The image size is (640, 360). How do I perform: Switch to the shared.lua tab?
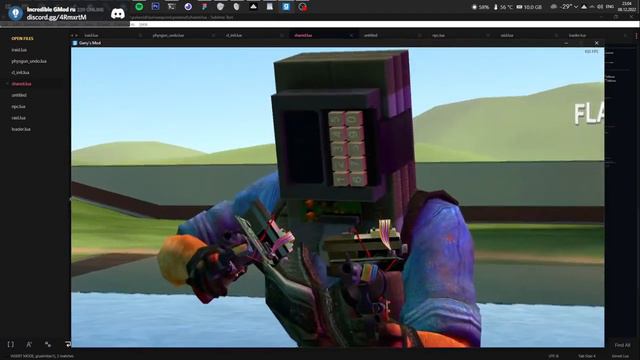[303, 36]
